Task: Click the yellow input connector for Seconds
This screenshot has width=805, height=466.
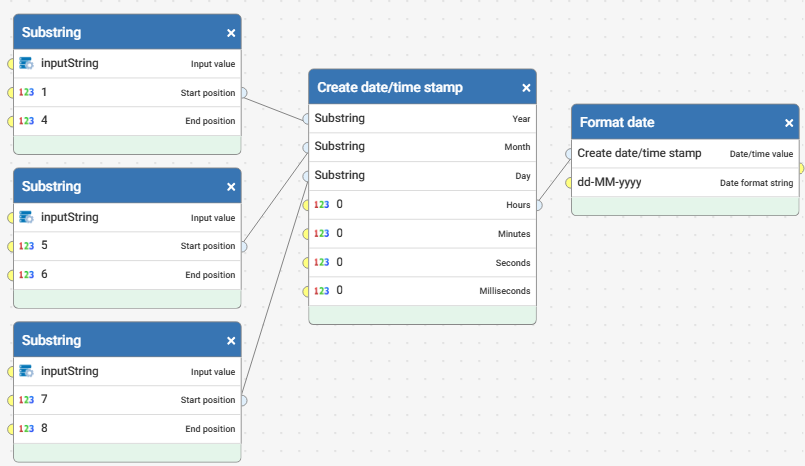Action: coord(306,263)
